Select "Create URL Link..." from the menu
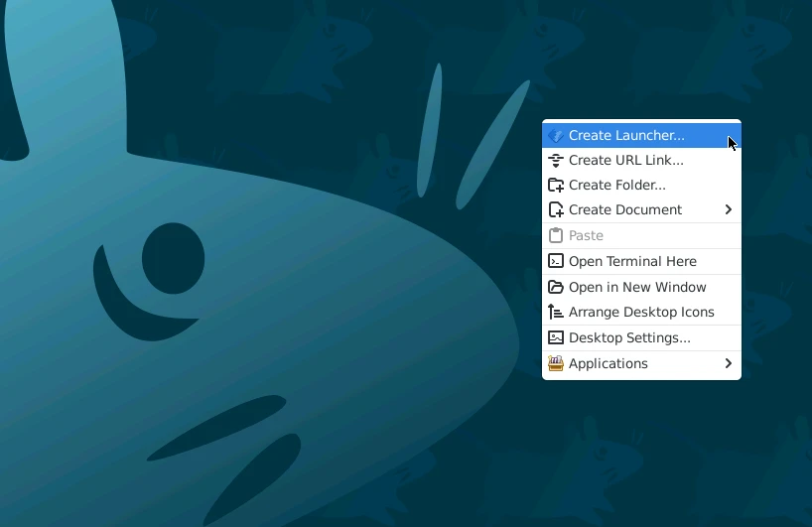Viewport: 812px width, 527px height. (625, 160)
